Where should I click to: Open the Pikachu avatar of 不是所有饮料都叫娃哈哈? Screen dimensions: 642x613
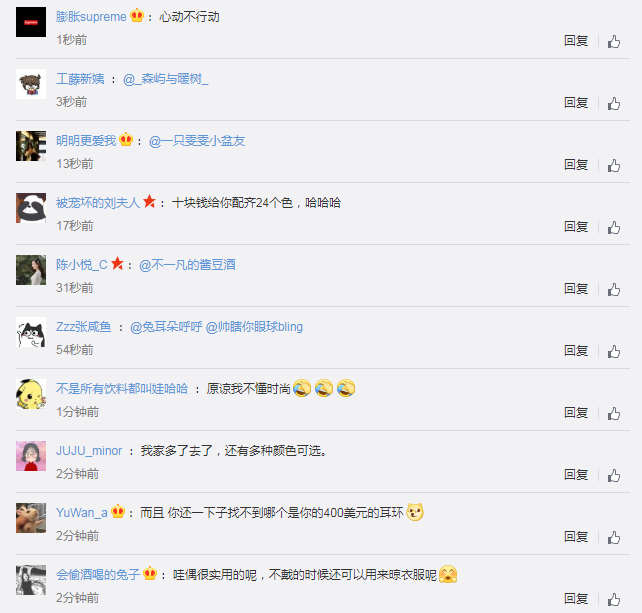(31, 394)
